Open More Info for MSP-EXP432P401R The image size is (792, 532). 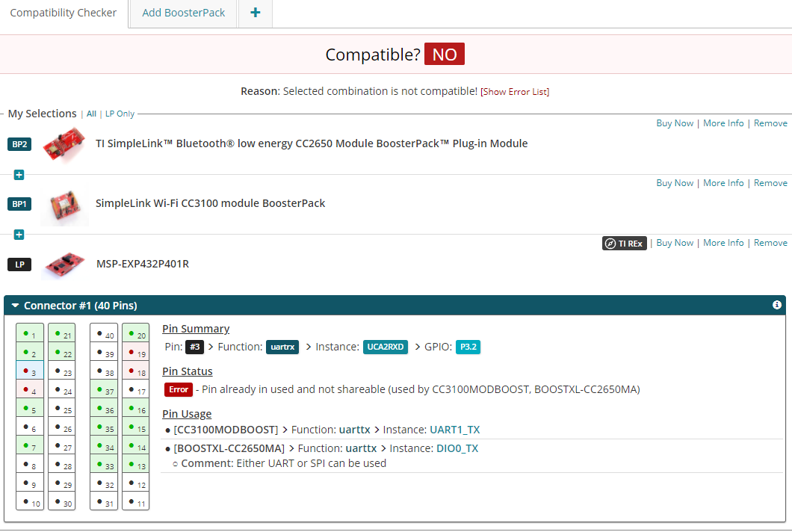tap(723, 243)
